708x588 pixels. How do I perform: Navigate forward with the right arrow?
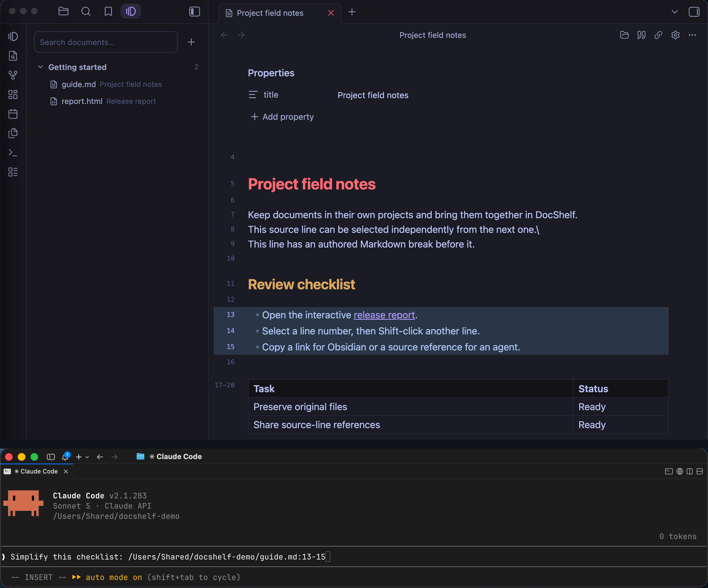pyautogui.click(x=241, y=35)
